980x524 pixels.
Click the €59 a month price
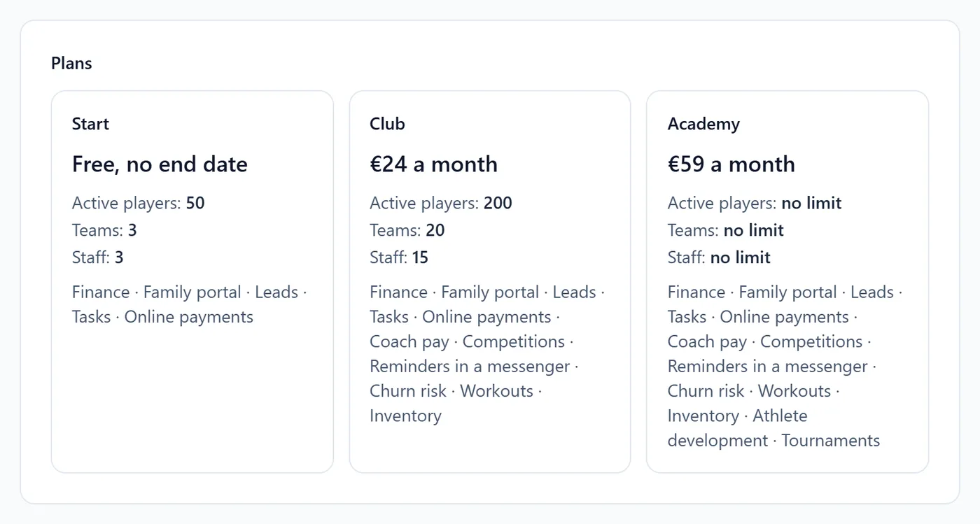[x=731, y=164]
